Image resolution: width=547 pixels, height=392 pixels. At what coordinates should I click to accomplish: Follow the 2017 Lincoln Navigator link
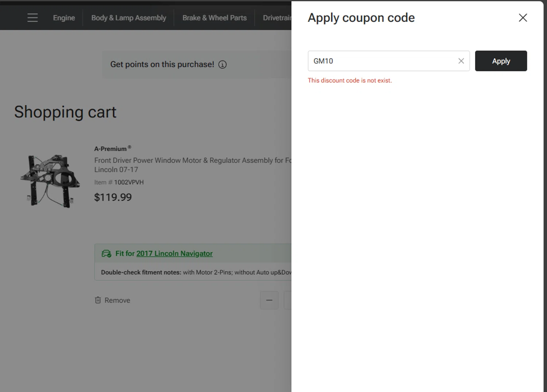(174, 253)
